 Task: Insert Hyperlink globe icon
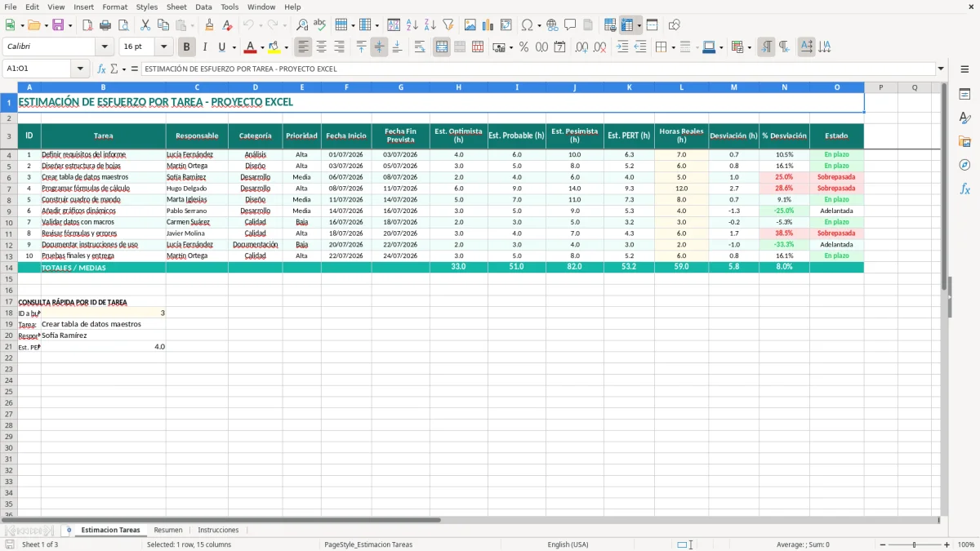pyautogui.click(x=552, y=25)
